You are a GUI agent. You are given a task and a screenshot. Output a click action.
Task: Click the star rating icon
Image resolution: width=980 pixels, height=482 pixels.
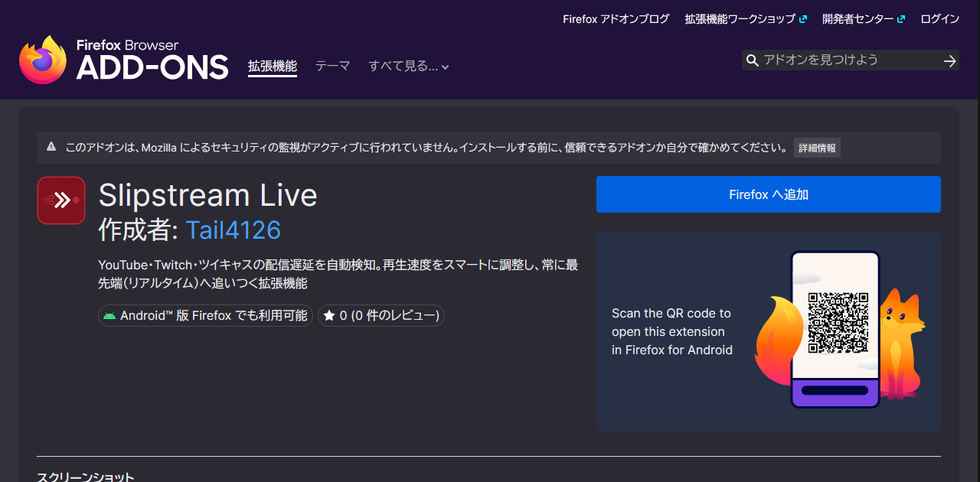329,315
